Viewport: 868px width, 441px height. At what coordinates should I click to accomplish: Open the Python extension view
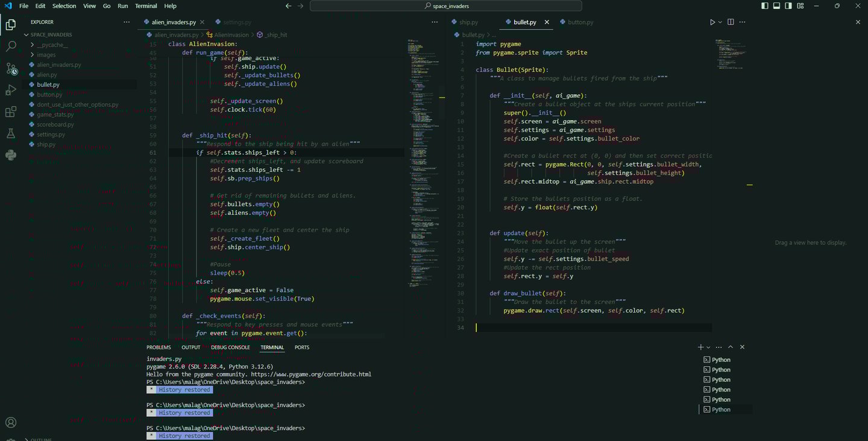11,155
